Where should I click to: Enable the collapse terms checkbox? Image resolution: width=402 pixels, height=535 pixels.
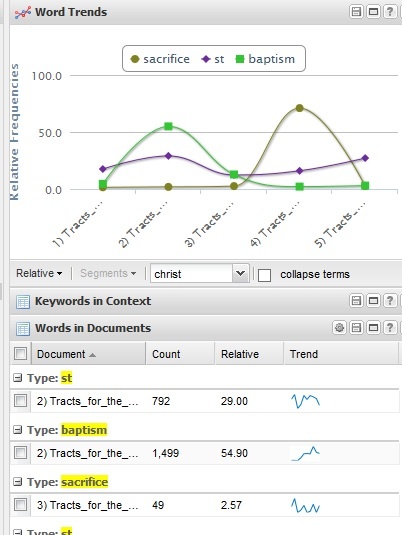(x=264, y=275)
